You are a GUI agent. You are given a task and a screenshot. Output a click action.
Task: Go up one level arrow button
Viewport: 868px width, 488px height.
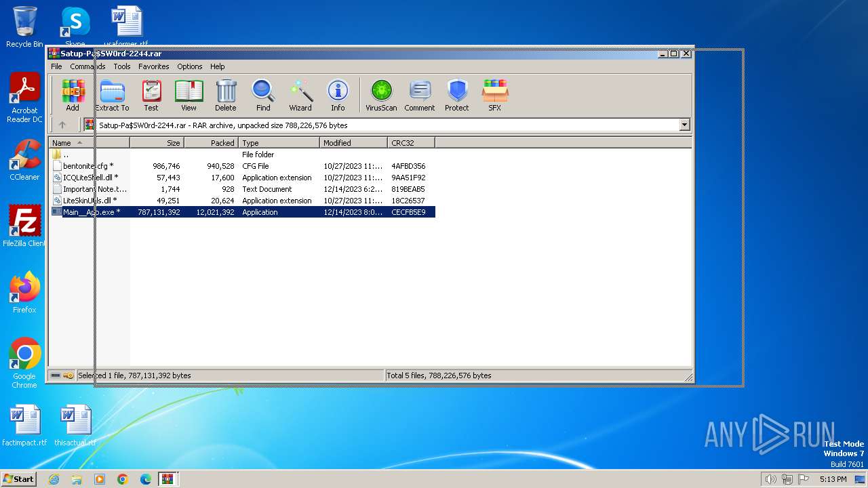62,125
